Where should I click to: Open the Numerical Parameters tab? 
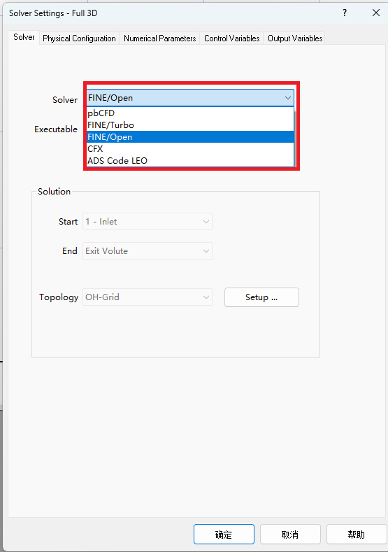pyautogui.click(x=159, y=38)
